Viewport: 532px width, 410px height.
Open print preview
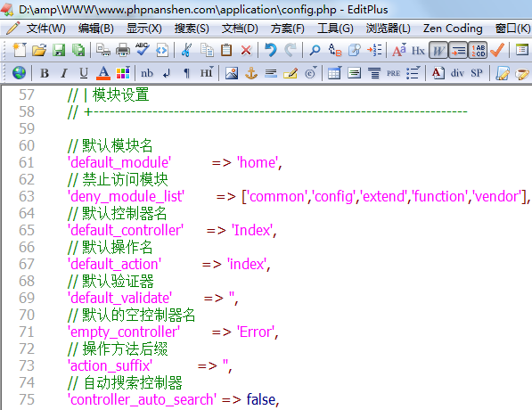102,50
